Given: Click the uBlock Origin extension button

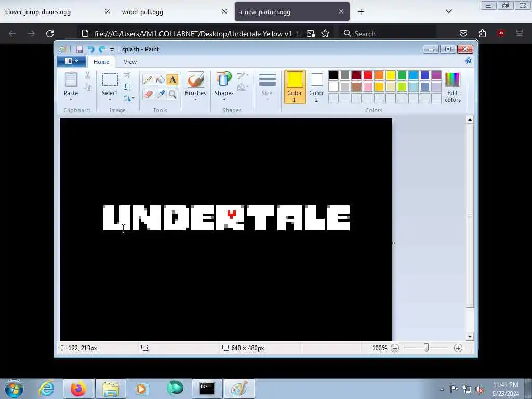Looking at the screenshot, I should point(501,33).
